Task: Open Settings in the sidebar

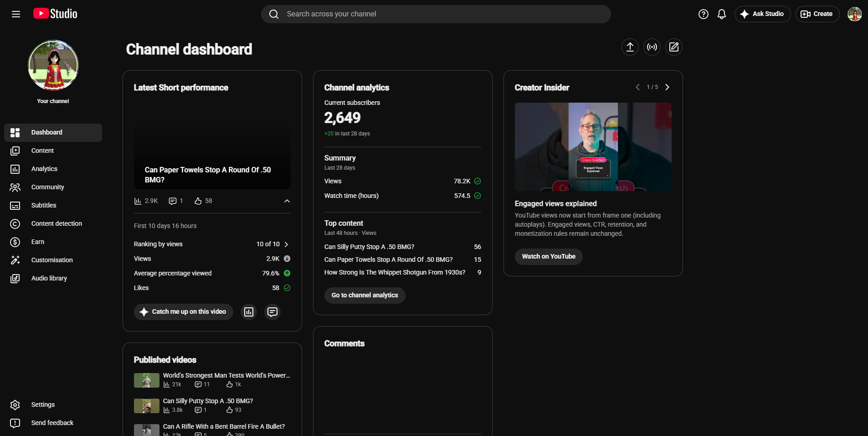Action: (53, 405)
